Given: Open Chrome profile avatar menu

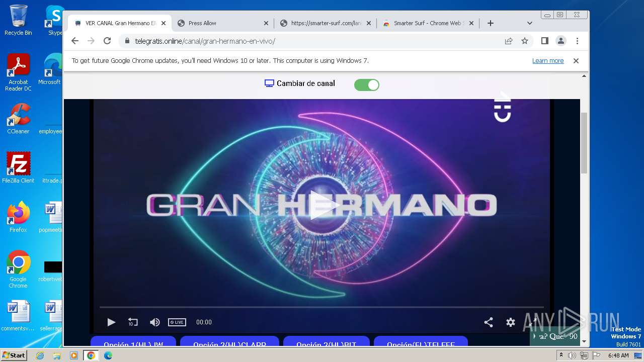Looking at the screenshot, I should pos(561,41).
